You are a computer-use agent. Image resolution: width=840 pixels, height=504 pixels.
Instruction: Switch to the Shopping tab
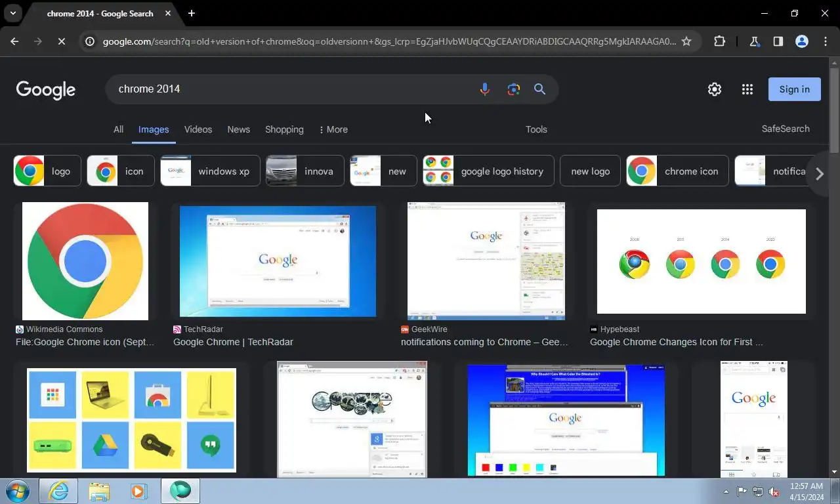[x=284, y=129]
